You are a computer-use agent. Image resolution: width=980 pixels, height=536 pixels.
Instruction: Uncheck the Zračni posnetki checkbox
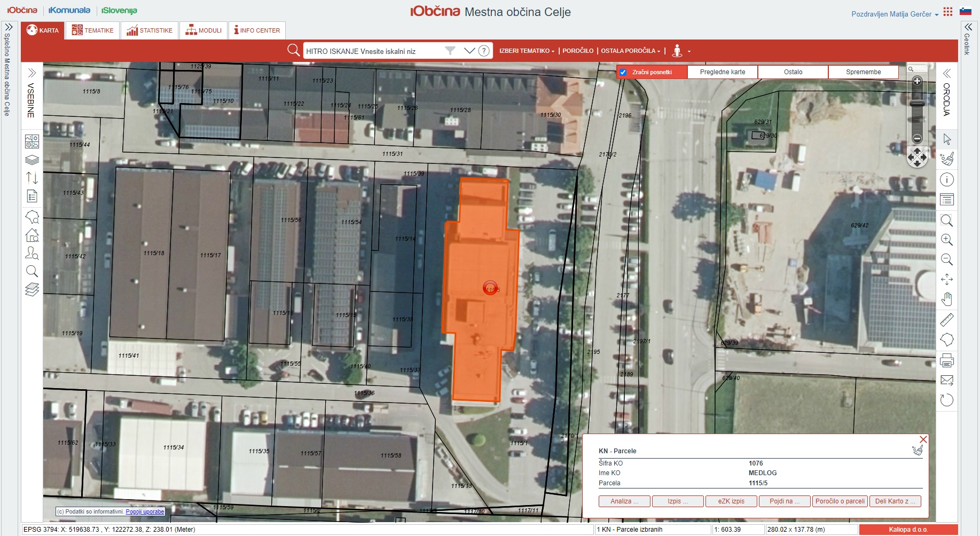(623, 72)
